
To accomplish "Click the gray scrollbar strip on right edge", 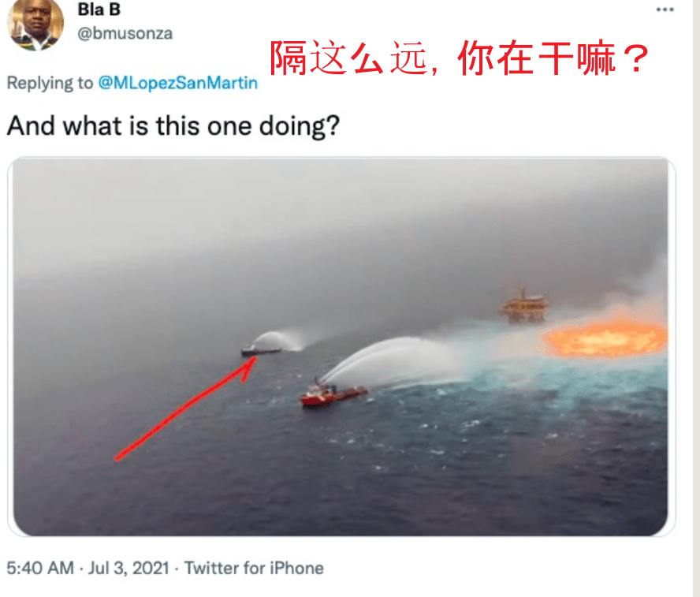I will pos(696,298).
